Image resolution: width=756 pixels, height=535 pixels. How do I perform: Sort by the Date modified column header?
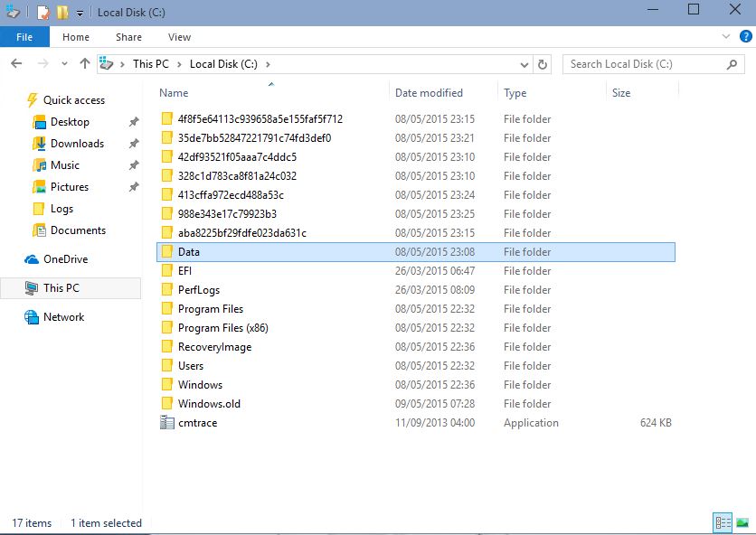429,93
